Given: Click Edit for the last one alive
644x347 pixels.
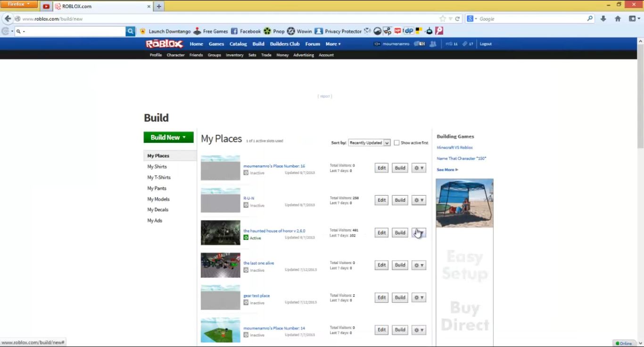Looking at the screenshot, I should 381,265.
